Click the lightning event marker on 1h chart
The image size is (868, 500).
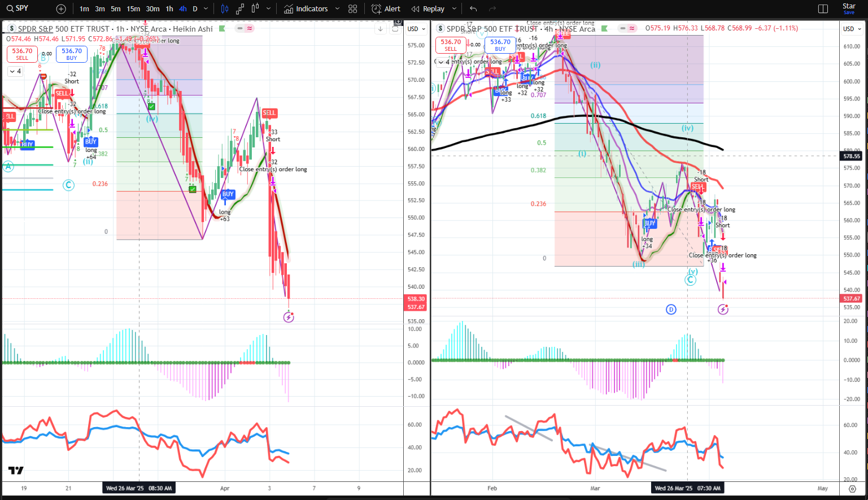click(289, 317)
